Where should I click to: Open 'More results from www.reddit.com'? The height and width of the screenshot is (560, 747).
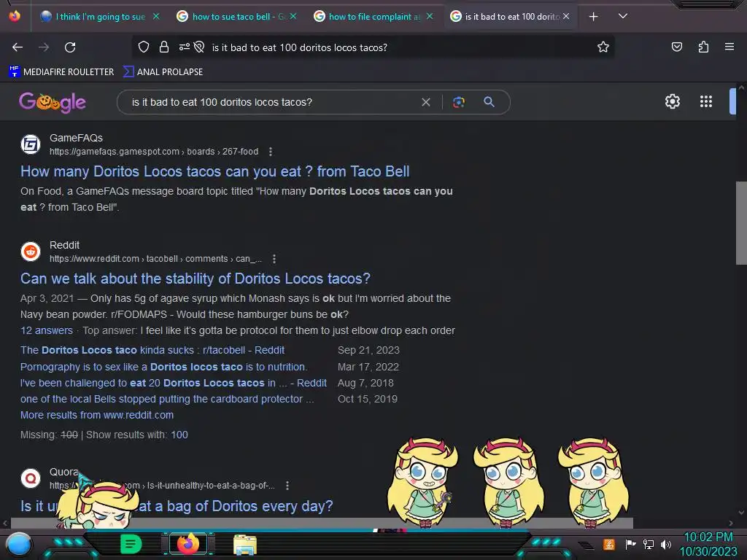97,415
